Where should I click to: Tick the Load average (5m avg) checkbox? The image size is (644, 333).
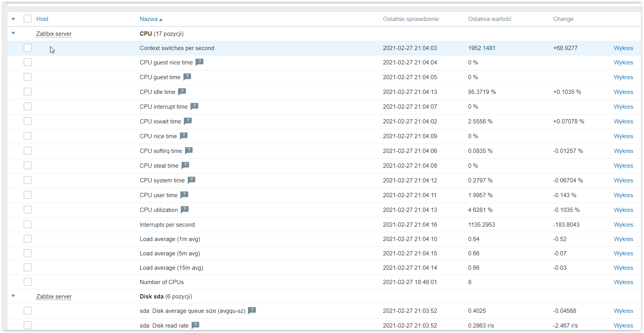tap(28, 253)
